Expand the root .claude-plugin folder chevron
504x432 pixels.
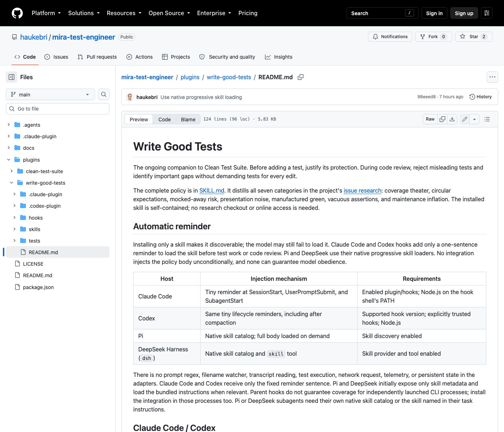(9, 136)
